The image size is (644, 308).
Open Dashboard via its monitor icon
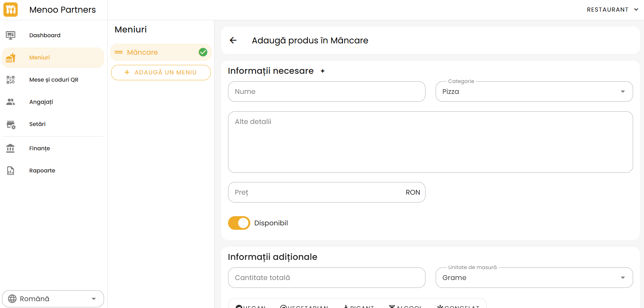[11, 35]
